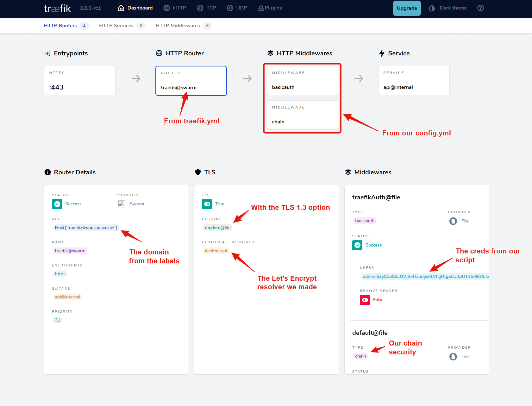Click the Host rule chip

86,228
